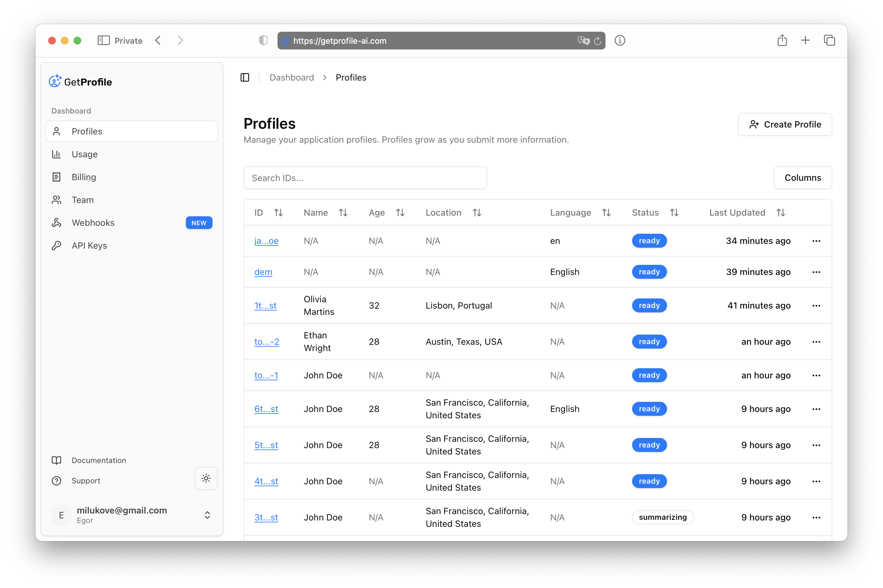Open Documentation in the sidebar
Viewport: 883px width, 588px height.
99,460
